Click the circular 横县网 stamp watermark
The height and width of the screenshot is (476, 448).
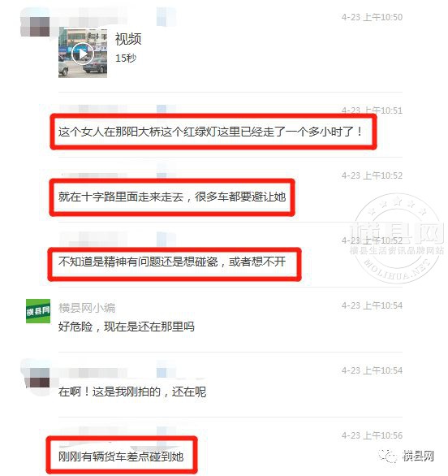tap(398, 238)
